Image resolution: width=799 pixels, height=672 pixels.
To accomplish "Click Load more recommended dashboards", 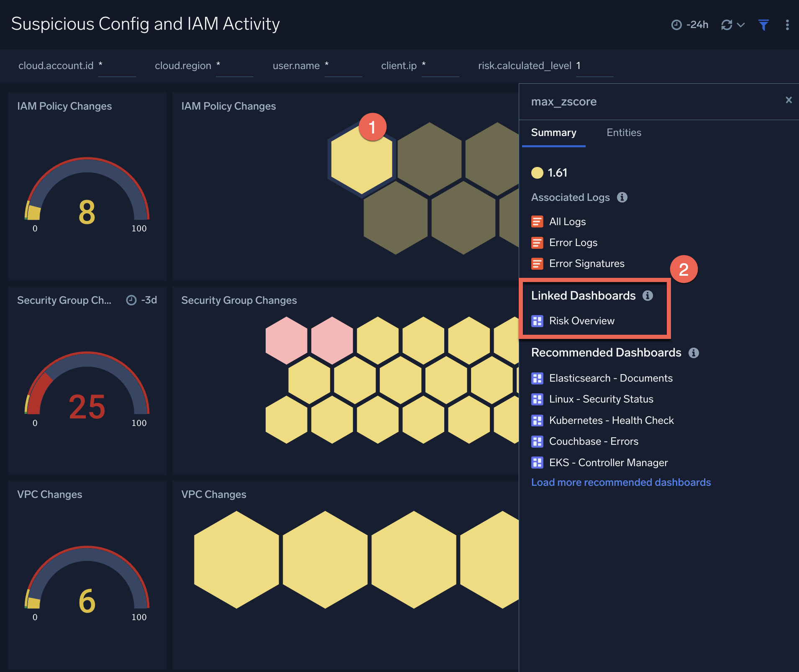I will (621, 482).
